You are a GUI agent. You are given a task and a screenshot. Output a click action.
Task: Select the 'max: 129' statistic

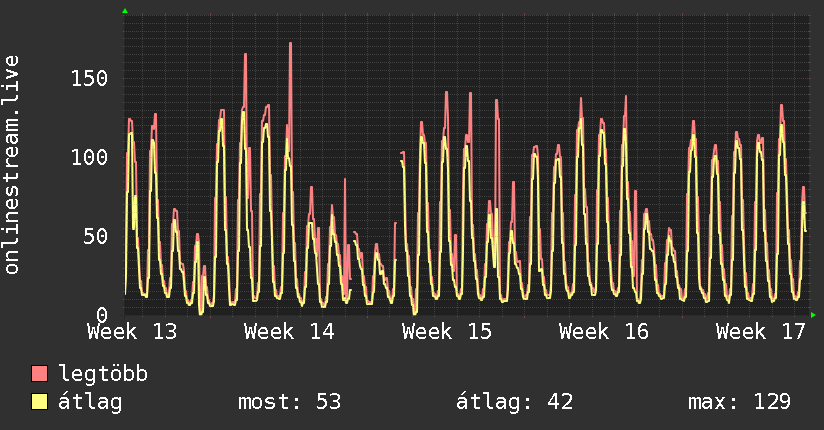739,402
